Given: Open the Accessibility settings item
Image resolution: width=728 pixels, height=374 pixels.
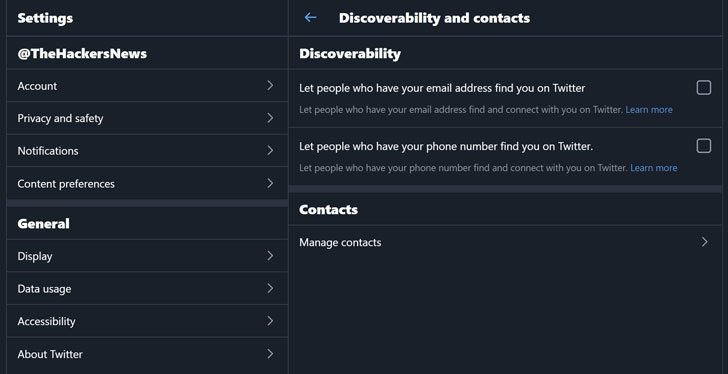Looking at the screenshot, I should click(x=147, y=321).
